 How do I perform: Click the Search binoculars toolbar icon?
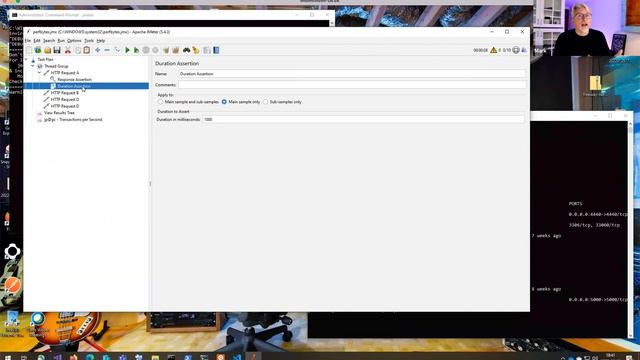coord(187,50)
